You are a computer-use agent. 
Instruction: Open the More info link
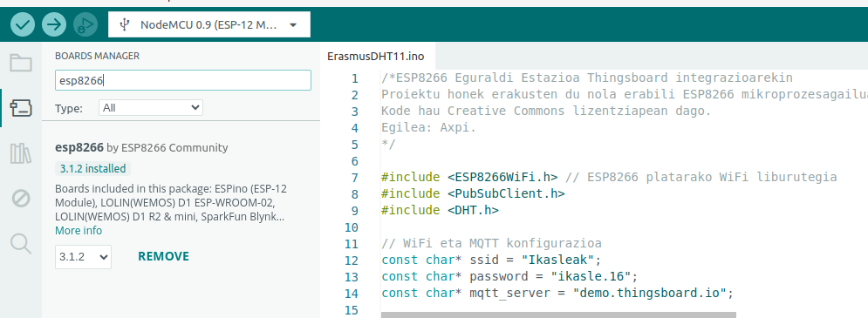78,231
